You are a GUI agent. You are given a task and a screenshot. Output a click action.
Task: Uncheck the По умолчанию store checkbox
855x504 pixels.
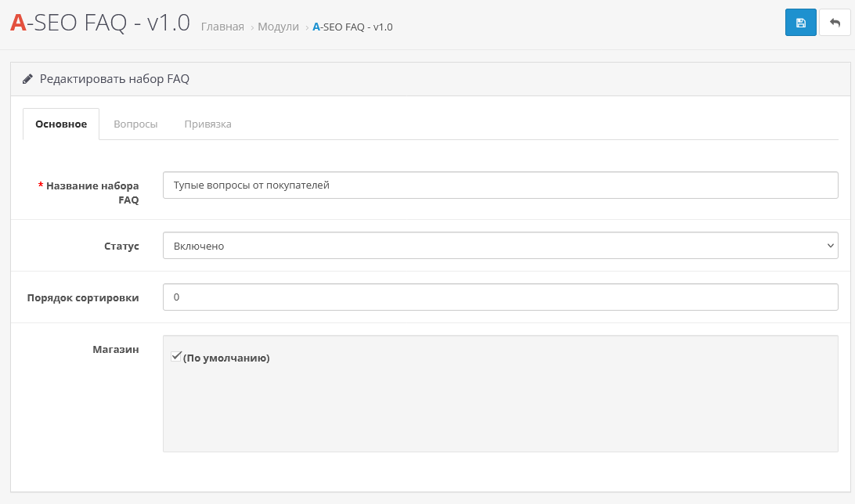(176, 357)
